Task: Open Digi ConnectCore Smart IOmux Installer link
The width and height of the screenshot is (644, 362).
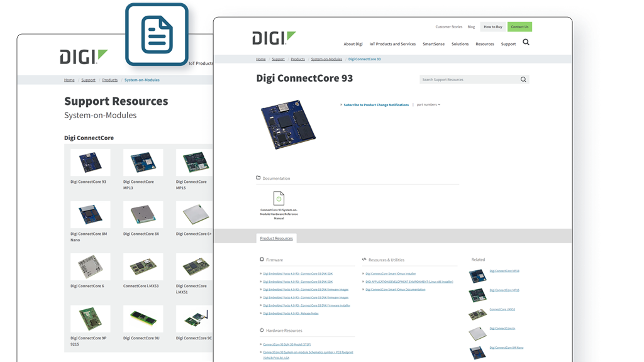Action: coord(391,274)
